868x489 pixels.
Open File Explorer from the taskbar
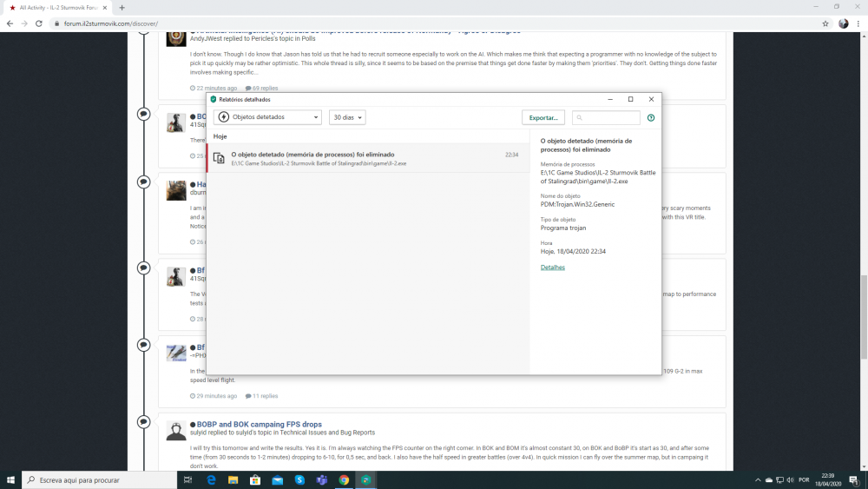coord(233,480)
